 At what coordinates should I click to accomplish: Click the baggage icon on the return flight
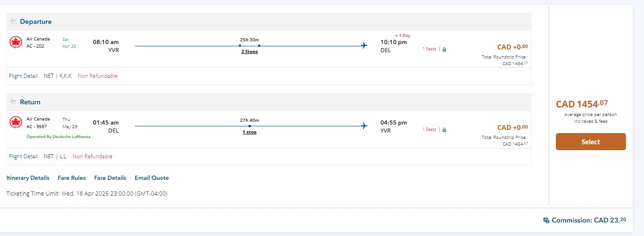coord(444,130)
